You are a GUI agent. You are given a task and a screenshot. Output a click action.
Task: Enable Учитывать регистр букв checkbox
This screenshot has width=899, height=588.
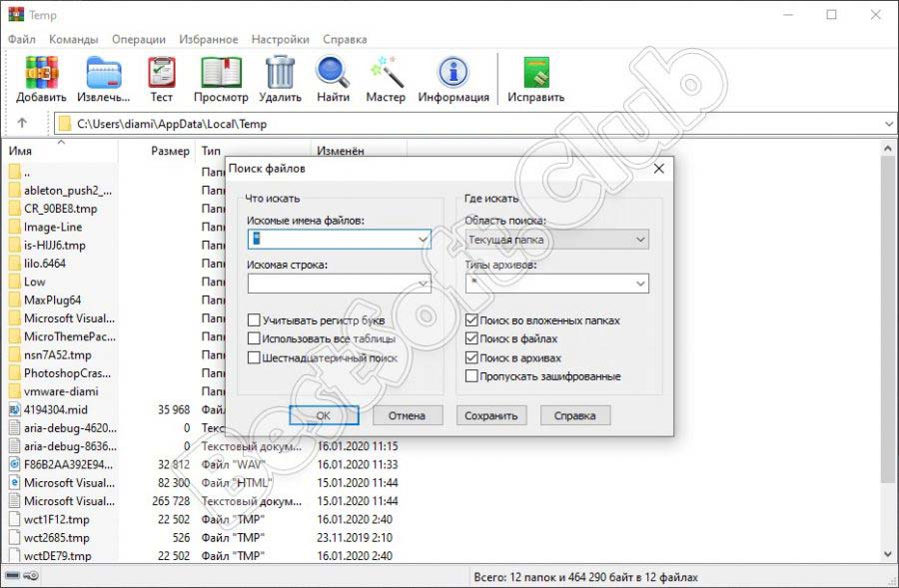click(254, 319)
